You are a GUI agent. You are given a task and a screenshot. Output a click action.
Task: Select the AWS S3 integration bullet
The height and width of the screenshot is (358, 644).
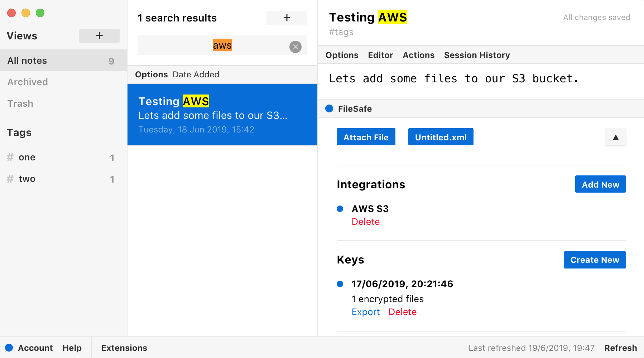[x=340, y=209]
